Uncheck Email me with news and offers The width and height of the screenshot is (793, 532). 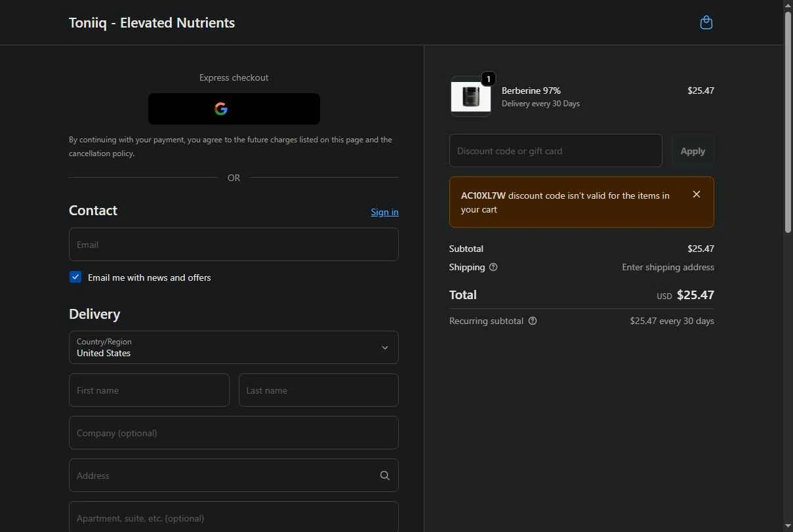(75, 277)
